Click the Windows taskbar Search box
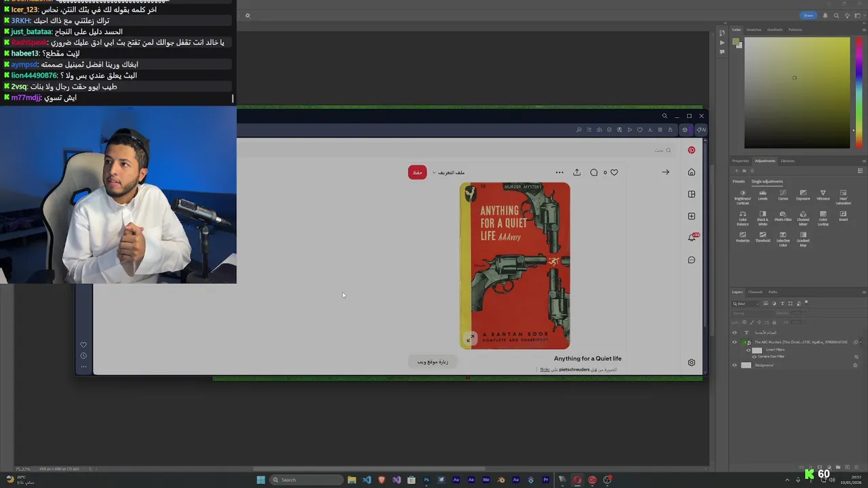 click(x=306, y=480)
